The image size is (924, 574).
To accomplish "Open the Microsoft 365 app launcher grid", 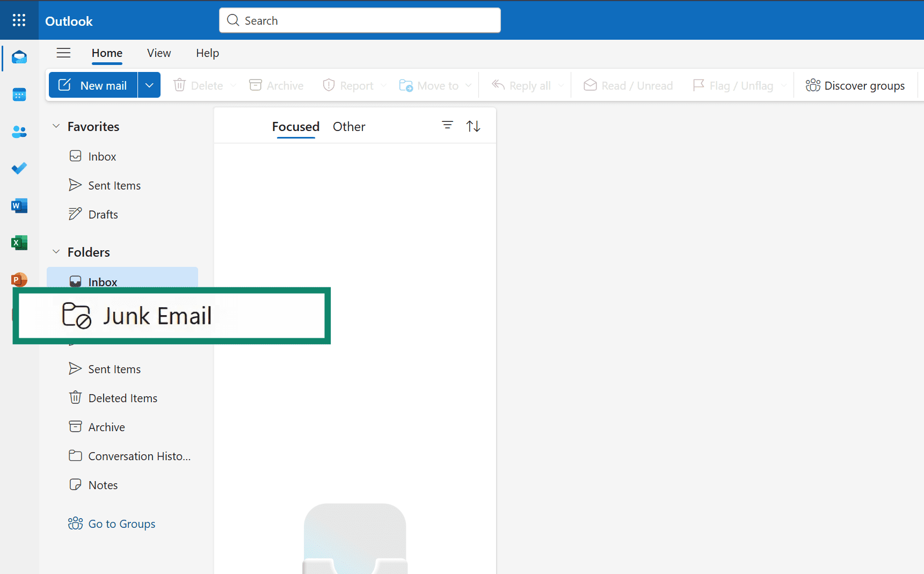I will pos(19,20).
